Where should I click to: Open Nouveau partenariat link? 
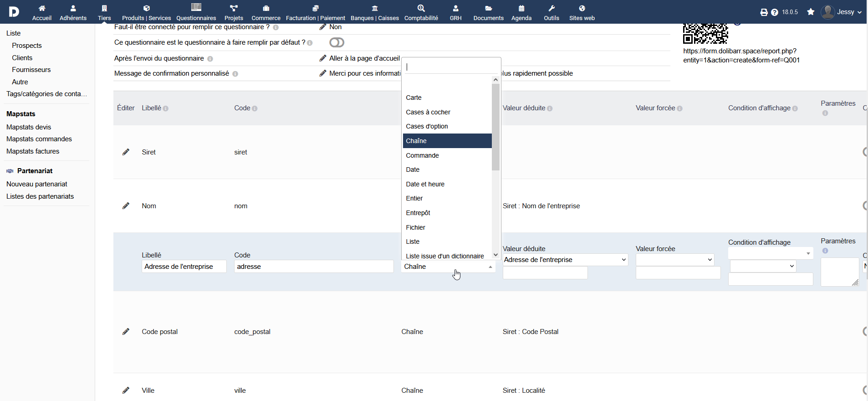coord(37,184)
